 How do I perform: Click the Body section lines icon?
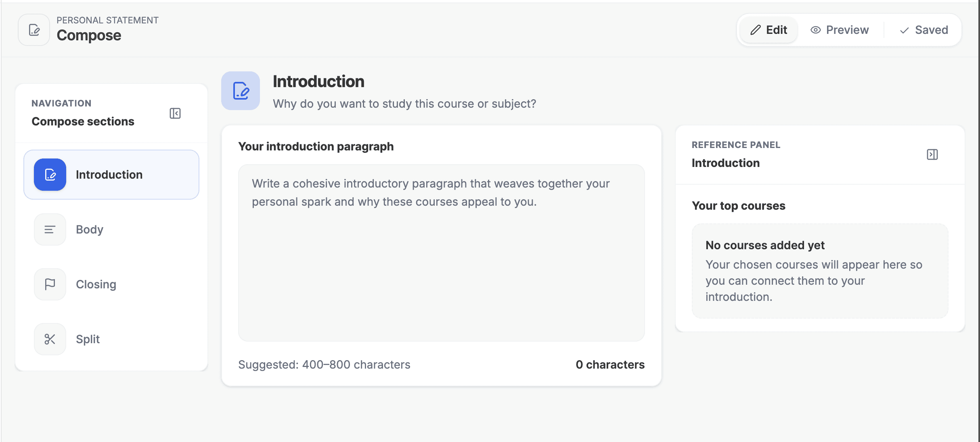(50, 229)
